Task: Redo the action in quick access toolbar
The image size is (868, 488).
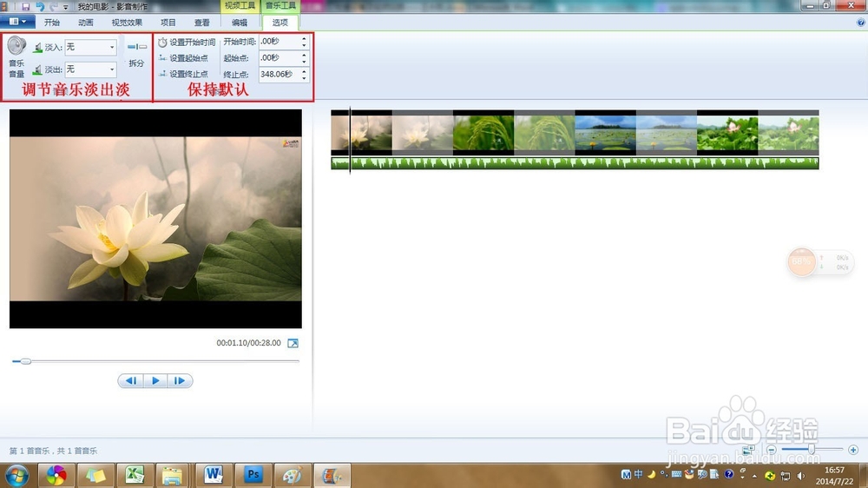Action: (x=54, y=7)
